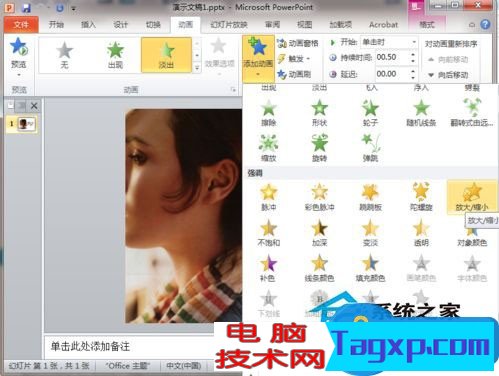Choose the 形状 (Shape) entrance effect
499x376 pixels.
tap(319, 113)
